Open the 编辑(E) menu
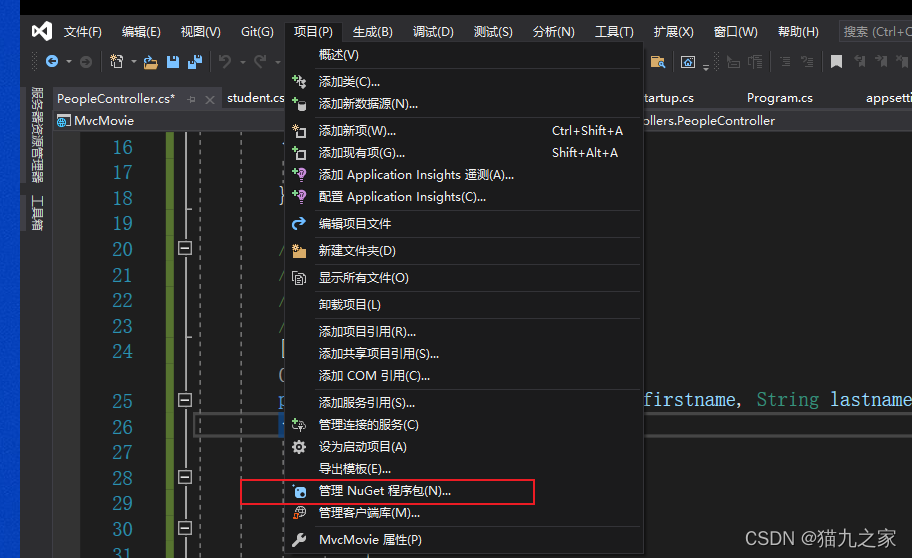 tap(141, 31)
